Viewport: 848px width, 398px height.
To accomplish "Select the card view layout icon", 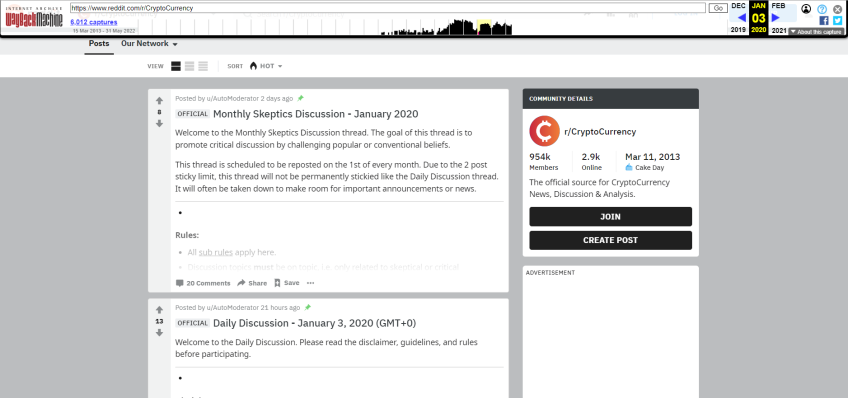I will [x=176, y=66].
